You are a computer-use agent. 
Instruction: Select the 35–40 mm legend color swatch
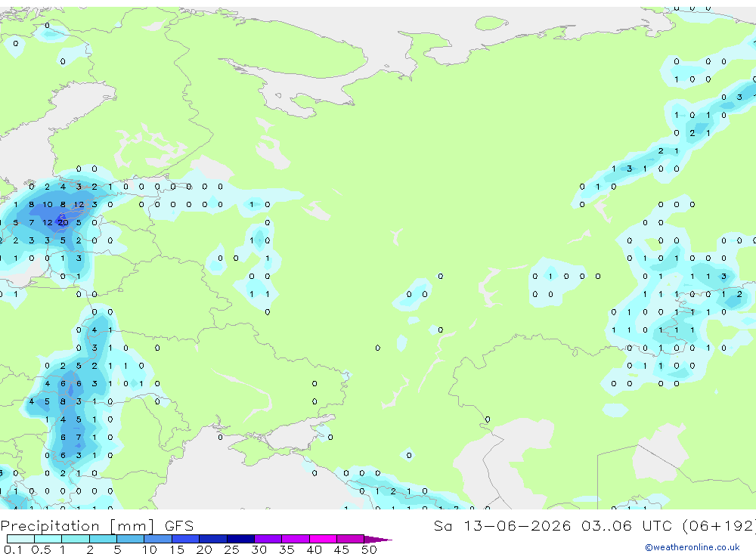[x=296, y=539]
